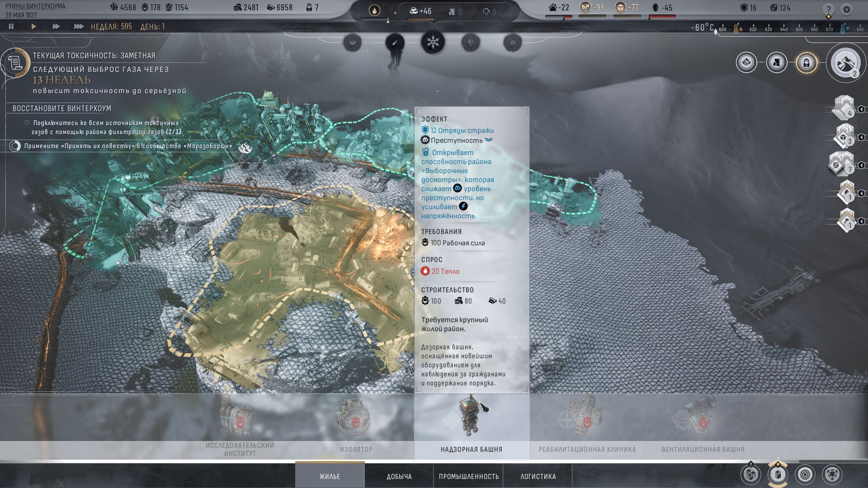Open the quest scroll icon
Screen dimensions: 868x488
[x=15, y=63]
